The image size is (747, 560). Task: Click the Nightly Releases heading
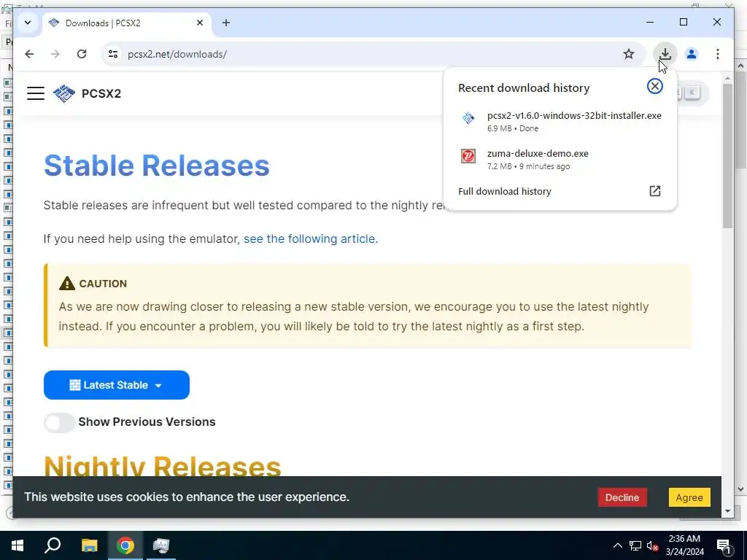coord(163,466)
